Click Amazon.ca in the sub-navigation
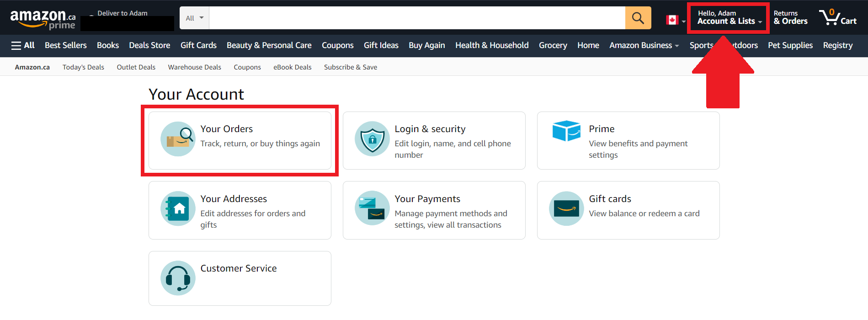This screenshot has width=868, height=320. (32, 67)
